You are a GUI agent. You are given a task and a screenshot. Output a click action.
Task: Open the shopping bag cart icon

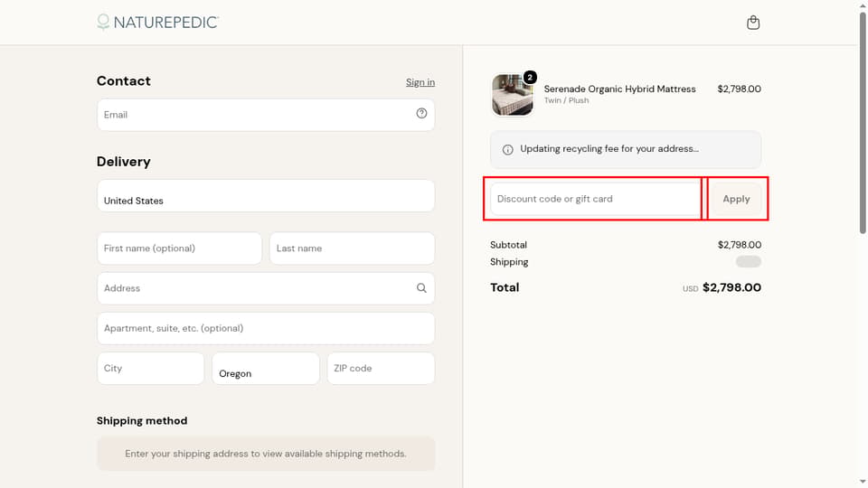(x=753, y=23)
